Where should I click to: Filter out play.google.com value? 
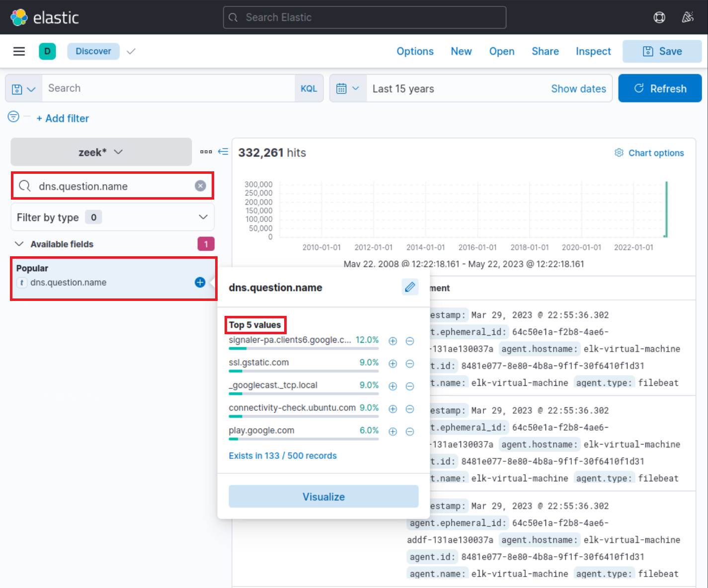410,432
